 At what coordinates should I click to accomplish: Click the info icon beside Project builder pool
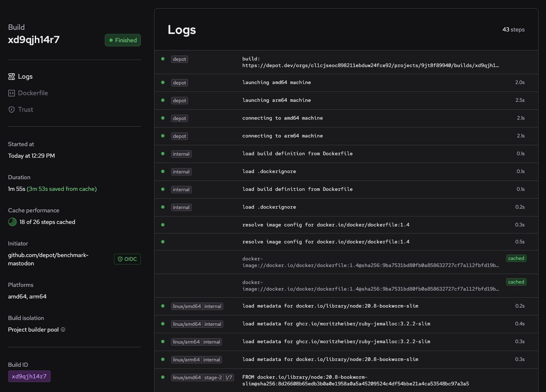point(63,329)
